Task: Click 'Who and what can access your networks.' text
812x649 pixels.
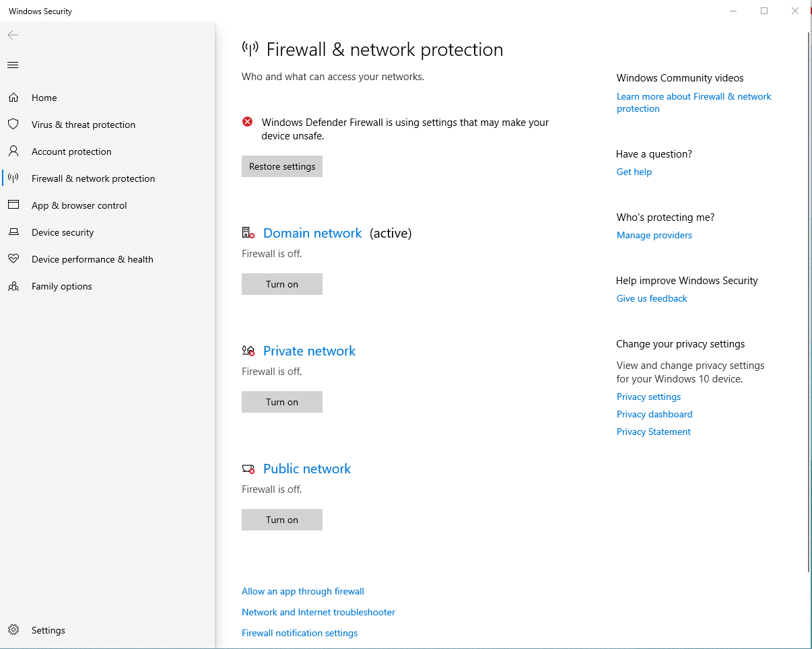Action: tap(333, 77)
